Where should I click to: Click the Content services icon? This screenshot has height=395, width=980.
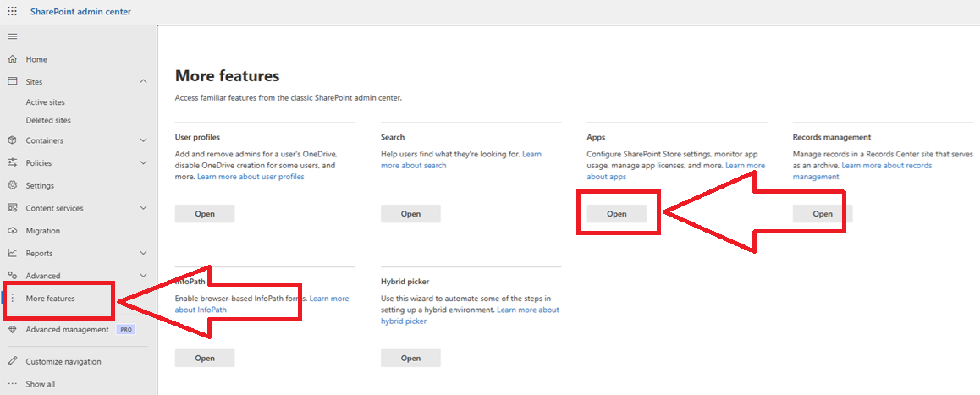coord(12,208)
